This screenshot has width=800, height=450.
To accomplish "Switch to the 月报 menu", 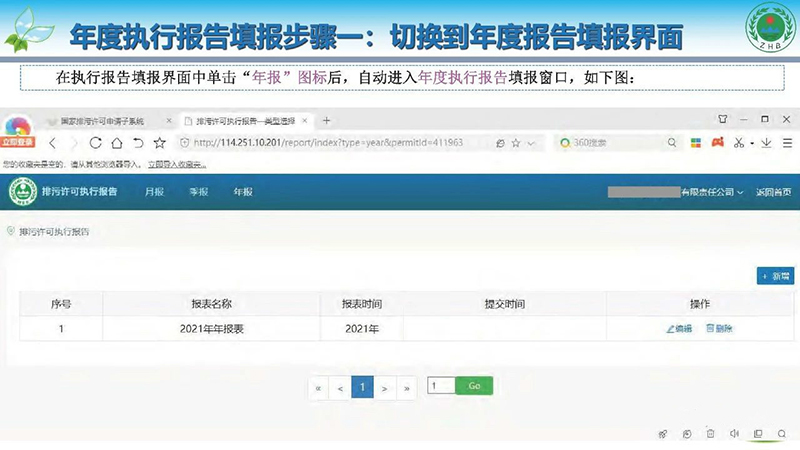I will [x=154, y=191].
